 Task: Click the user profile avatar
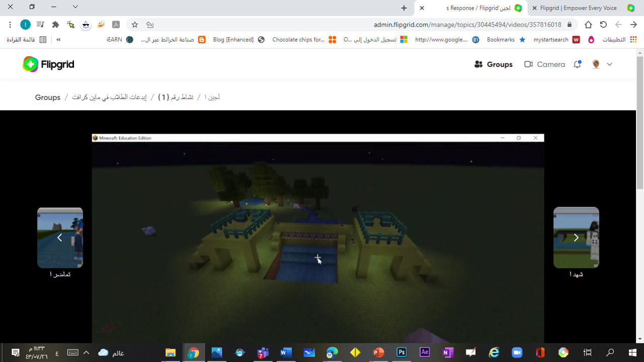(x=596, y=64)
